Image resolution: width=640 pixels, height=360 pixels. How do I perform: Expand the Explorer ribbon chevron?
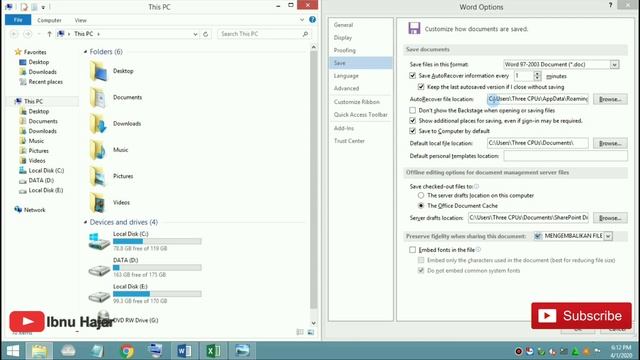(x=302, y=20)
